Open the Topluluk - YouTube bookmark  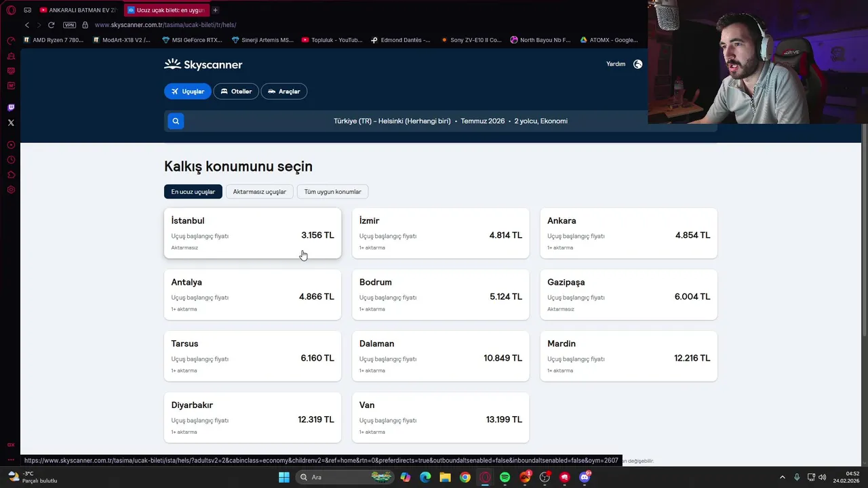point(332,40)
